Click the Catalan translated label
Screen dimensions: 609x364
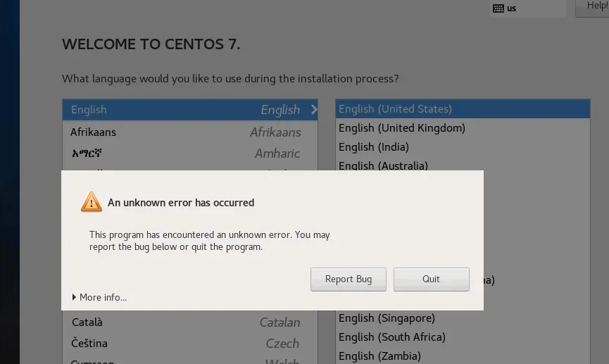(x=280, y=322)
